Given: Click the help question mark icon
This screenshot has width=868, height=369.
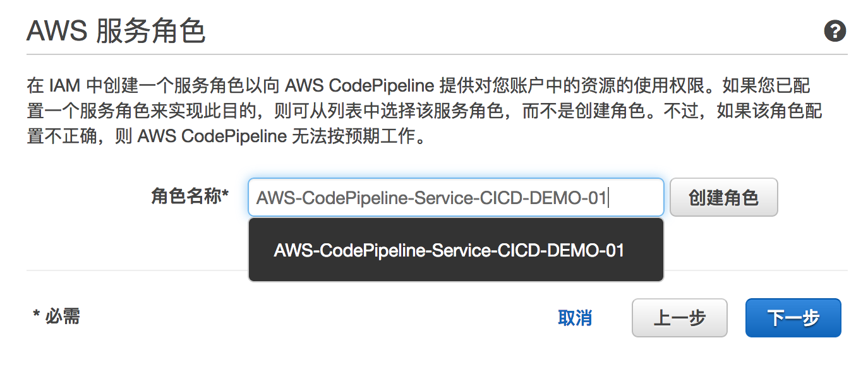Looking at the screenshot, I should tap(835, 32).
